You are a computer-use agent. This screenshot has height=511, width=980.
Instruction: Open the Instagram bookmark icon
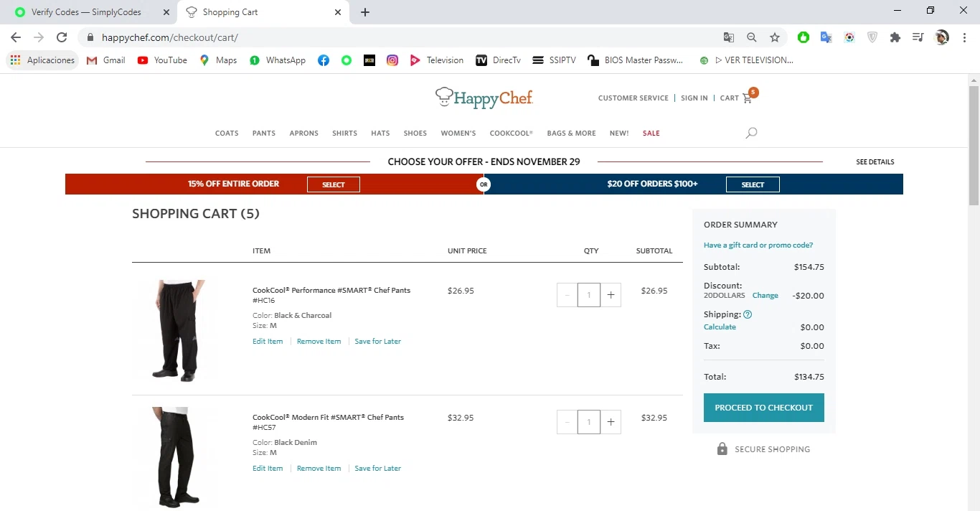[x=392, y=60]
